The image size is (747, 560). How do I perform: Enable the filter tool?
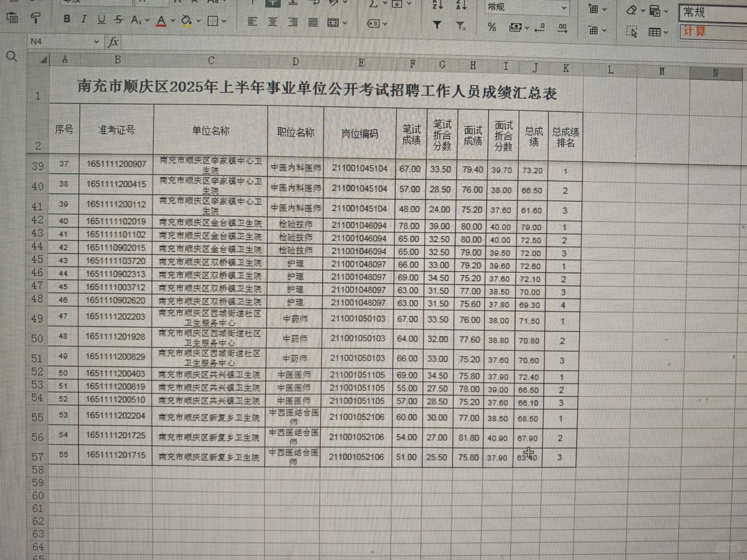(437, 25)
